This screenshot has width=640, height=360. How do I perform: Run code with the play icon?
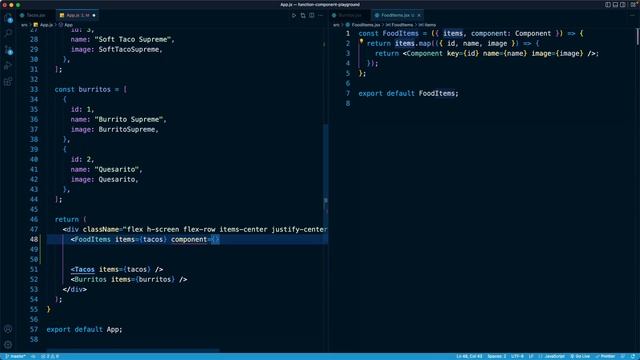294,16
